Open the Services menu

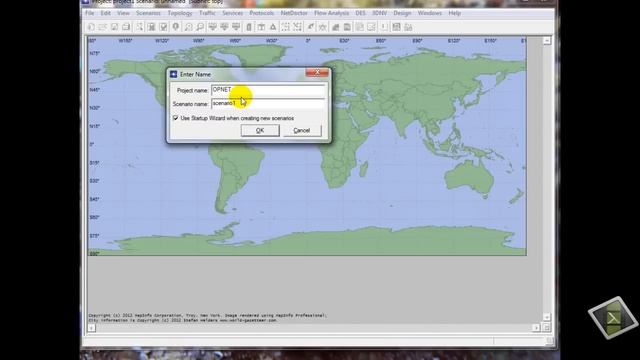[232, 13]
